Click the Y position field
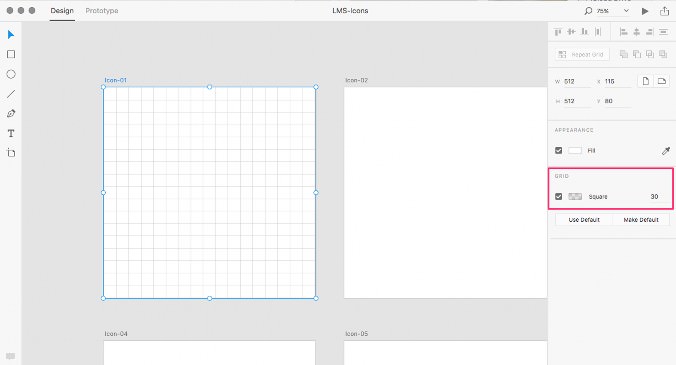 [x=617, y=101]
